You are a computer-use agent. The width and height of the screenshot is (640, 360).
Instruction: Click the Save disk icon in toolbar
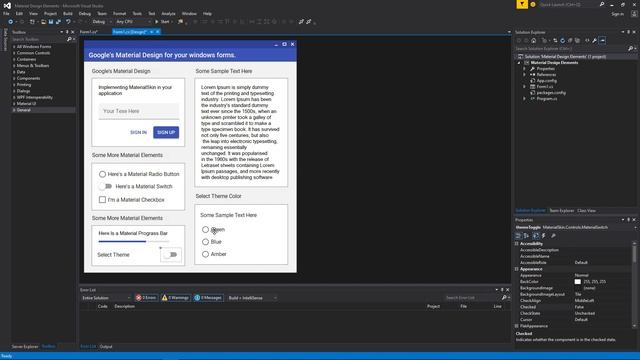tap(51, 22)
